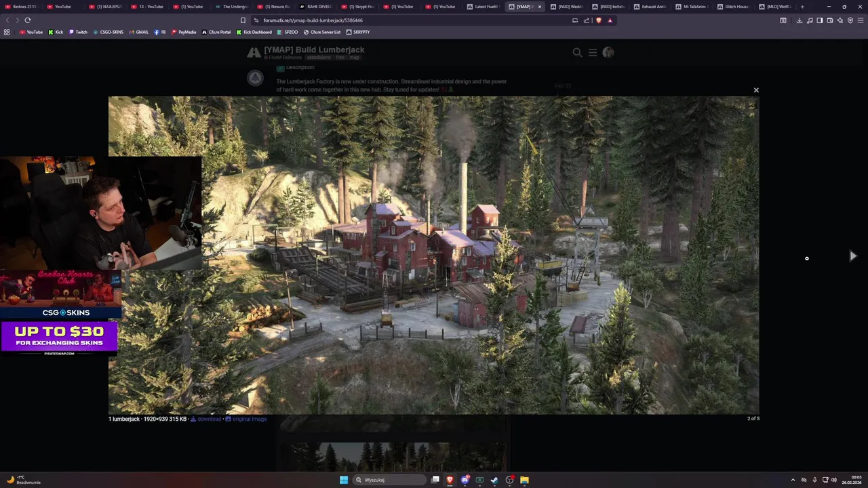868x488 pixels.
Task: Open the Brave VPN shield icon
Action: click(850, 20)
